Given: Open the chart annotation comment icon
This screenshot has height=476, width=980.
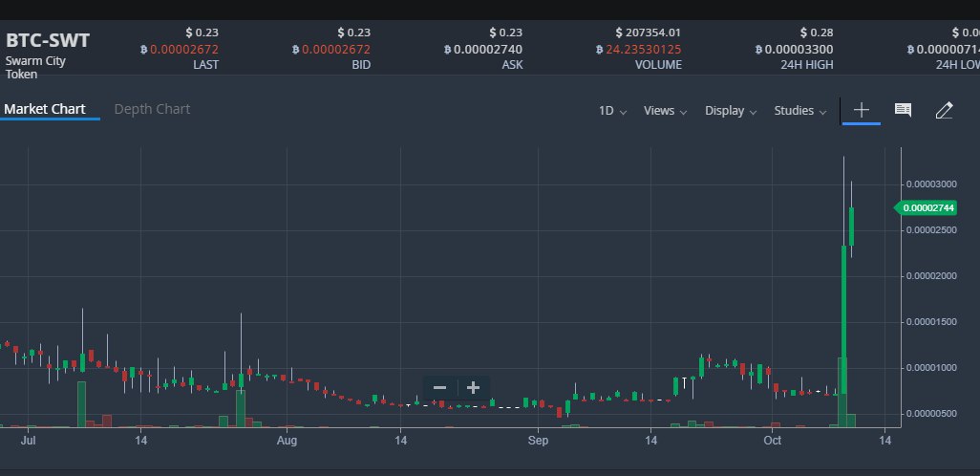Looking at the screenshot, I should tap(903, 110).
